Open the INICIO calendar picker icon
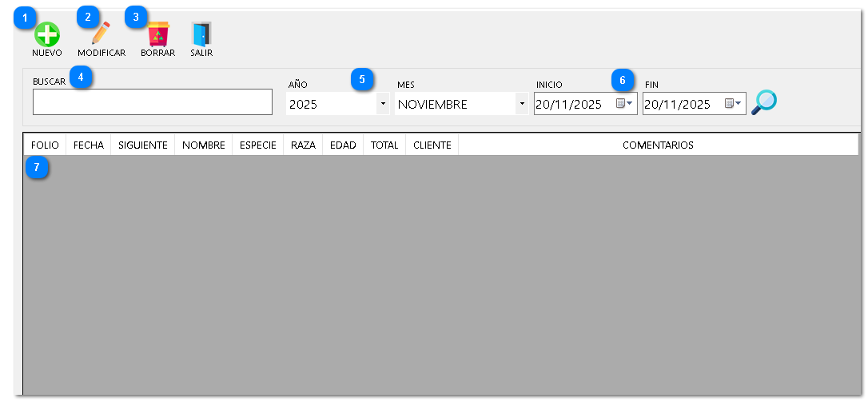The width and height of the screenshot is (868, 402). (x=624, y=104)
